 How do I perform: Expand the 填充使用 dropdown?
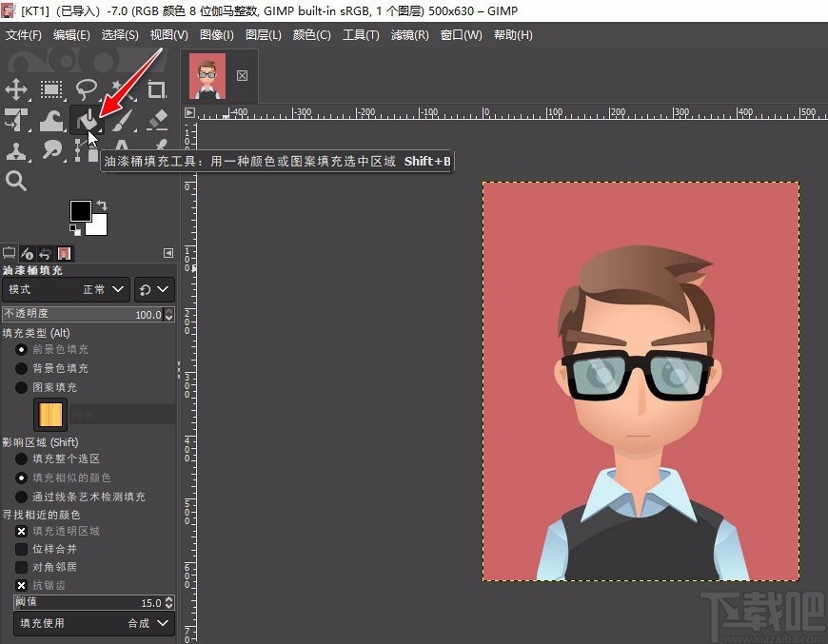click(93, 623)
